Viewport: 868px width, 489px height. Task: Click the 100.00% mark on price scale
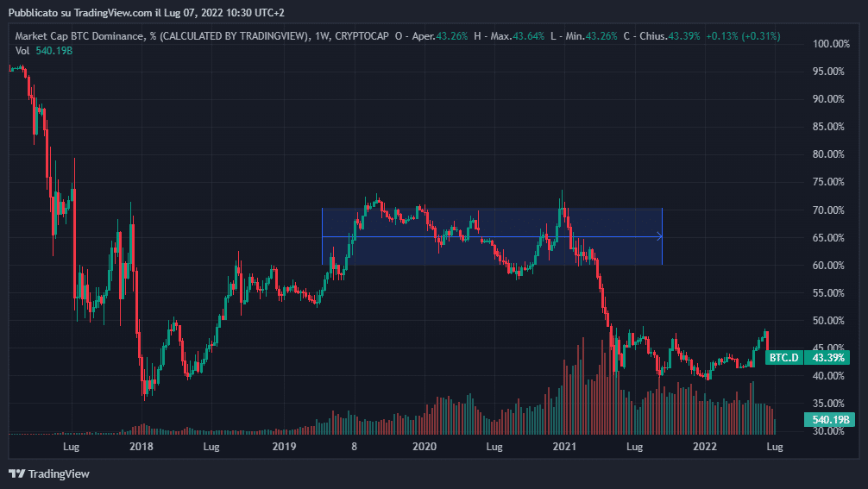tap(833, 44)
